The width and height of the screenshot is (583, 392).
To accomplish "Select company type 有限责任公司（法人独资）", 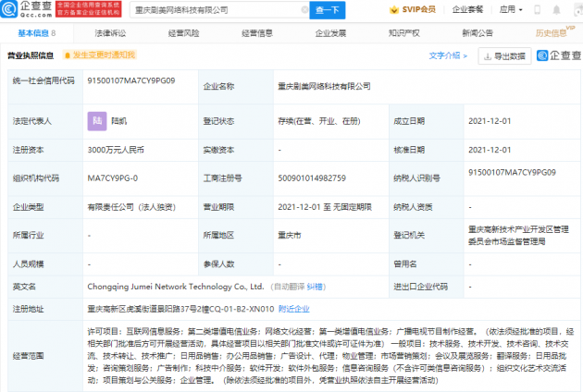I will point(131,207).
